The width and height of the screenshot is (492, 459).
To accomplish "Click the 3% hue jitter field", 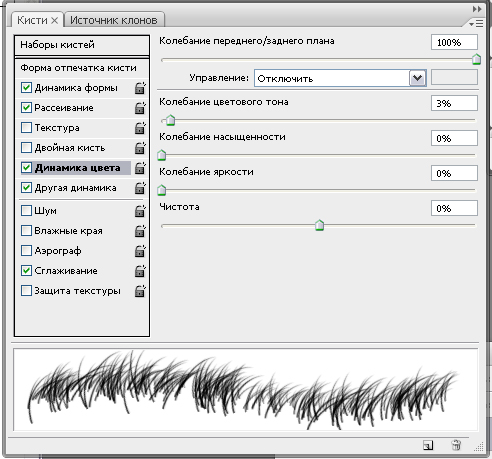I will point(454,103).
